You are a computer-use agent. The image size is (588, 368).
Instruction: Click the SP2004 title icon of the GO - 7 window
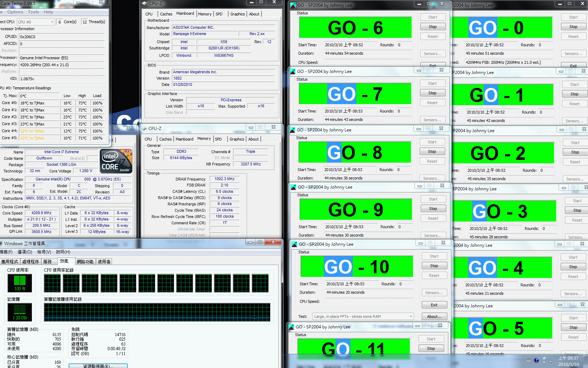293,71
